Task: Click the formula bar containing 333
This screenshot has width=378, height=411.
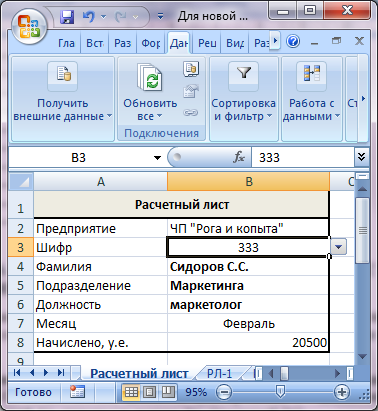Action: click(x=303, y=157)
